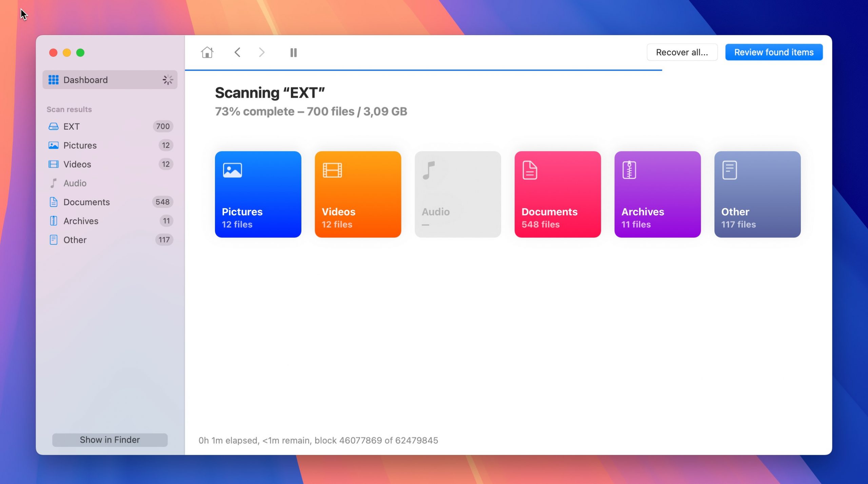Open Documents in the sidebar
The height and width of the screenshot is (484, 868).
[110, 202]
